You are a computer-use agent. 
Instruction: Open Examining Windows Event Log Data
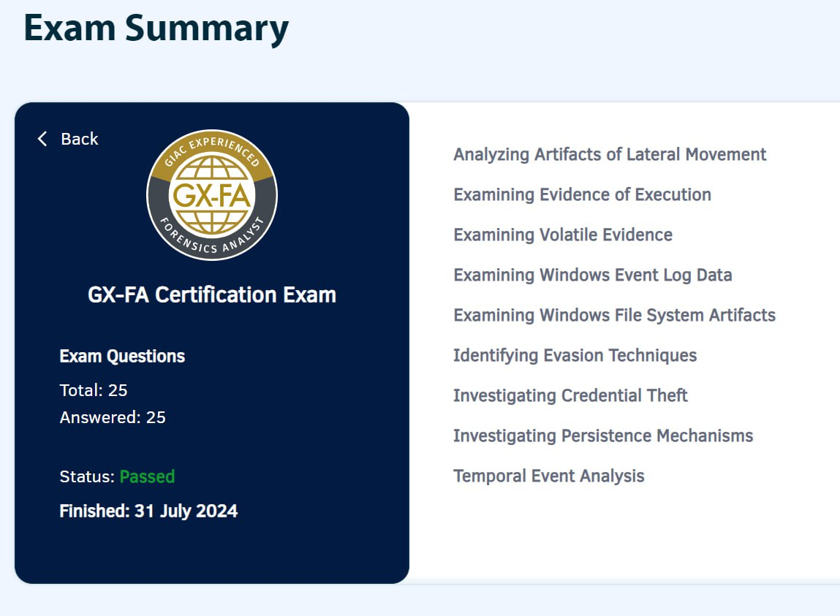pos(592,275)
